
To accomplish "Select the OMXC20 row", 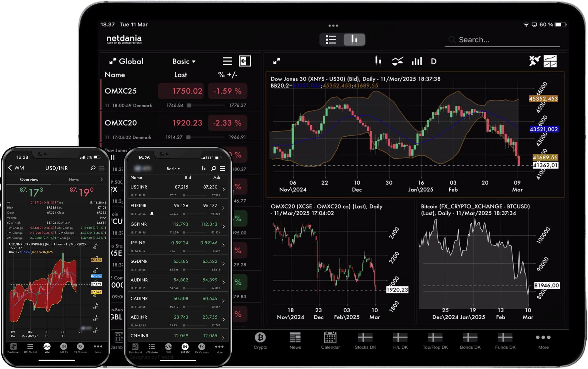I will click(x=181, y=128).
